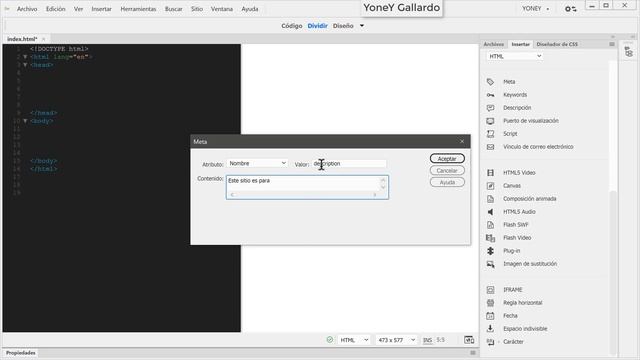Open the Edición menu

56,9
